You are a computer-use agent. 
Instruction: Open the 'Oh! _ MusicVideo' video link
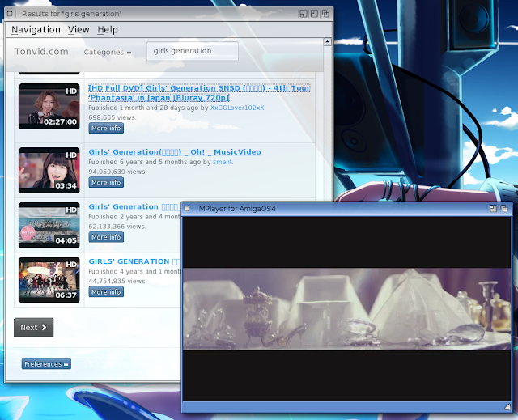coord(175,152)
